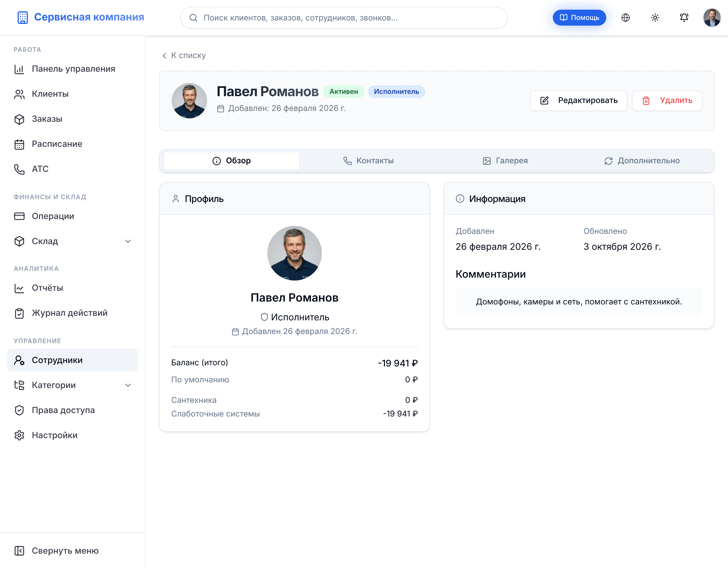
Task: Open language selector globe icon
Action: (x=625, y=18)
